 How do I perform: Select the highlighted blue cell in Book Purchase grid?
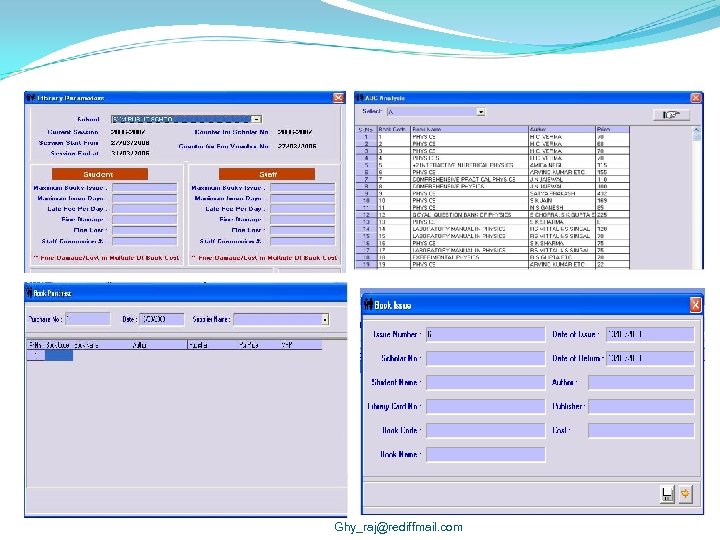coord(59,355)
